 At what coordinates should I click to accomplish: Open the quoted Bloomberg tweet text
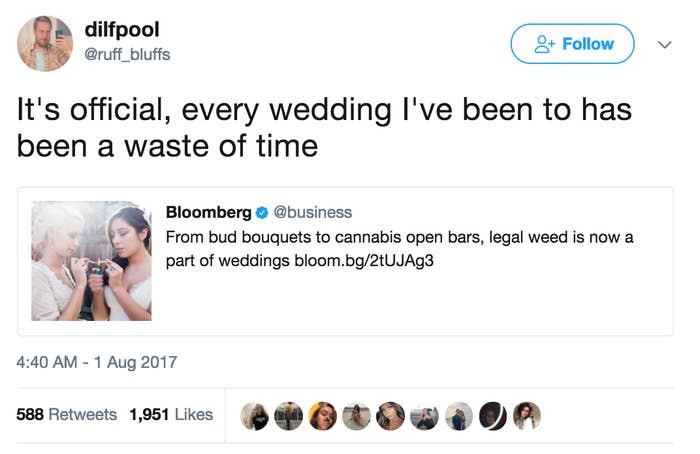tap(399, 249)
